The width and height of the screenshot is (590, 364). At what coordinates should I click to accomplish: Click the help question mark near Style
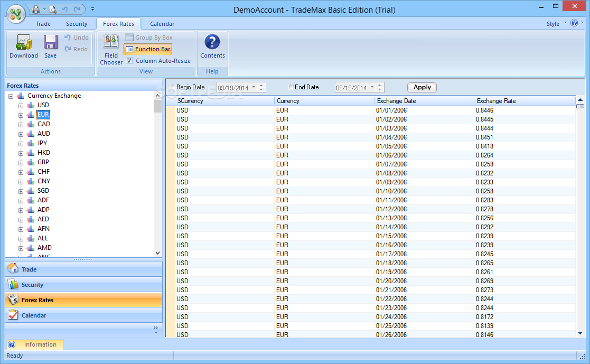coord(574,23)
